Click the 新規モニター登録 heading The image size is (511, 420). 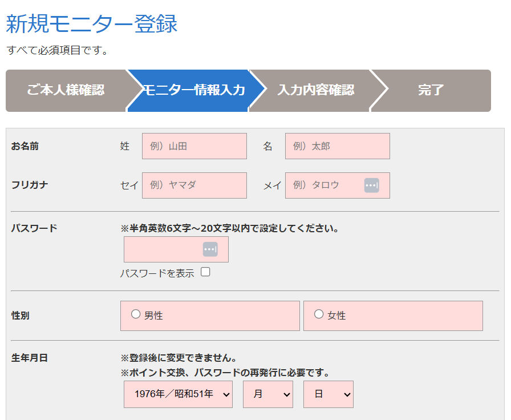click(x=92, y=24)
